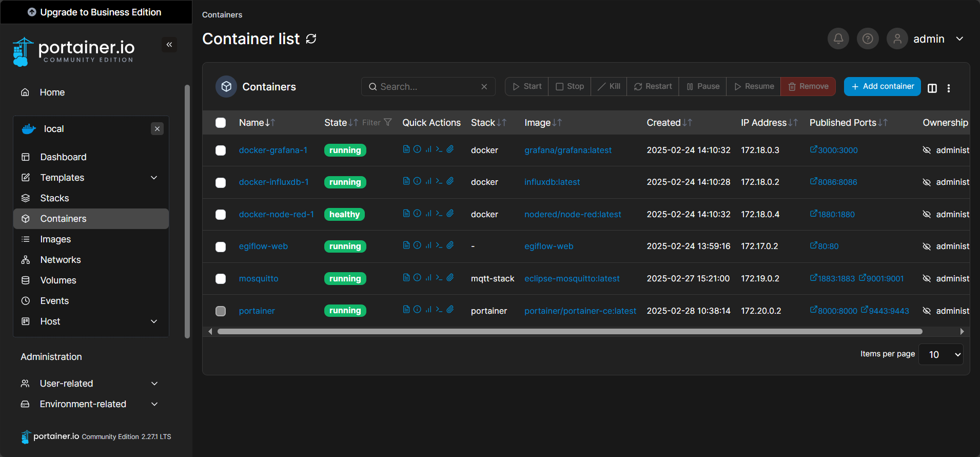
Task: Click the stats icon for docker-influxdb-1
Action: [x=428, y=181]
